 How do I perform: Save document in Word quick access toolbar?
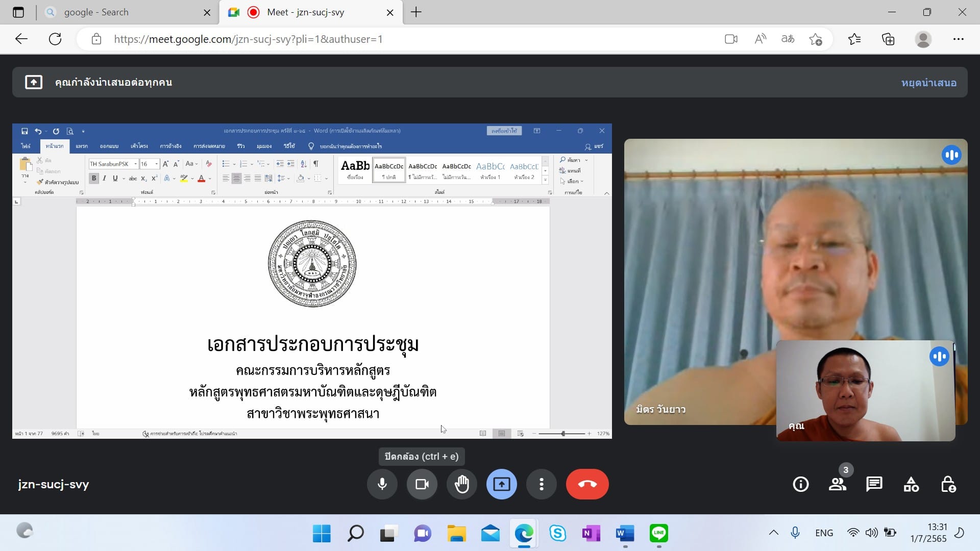[24, 131]
